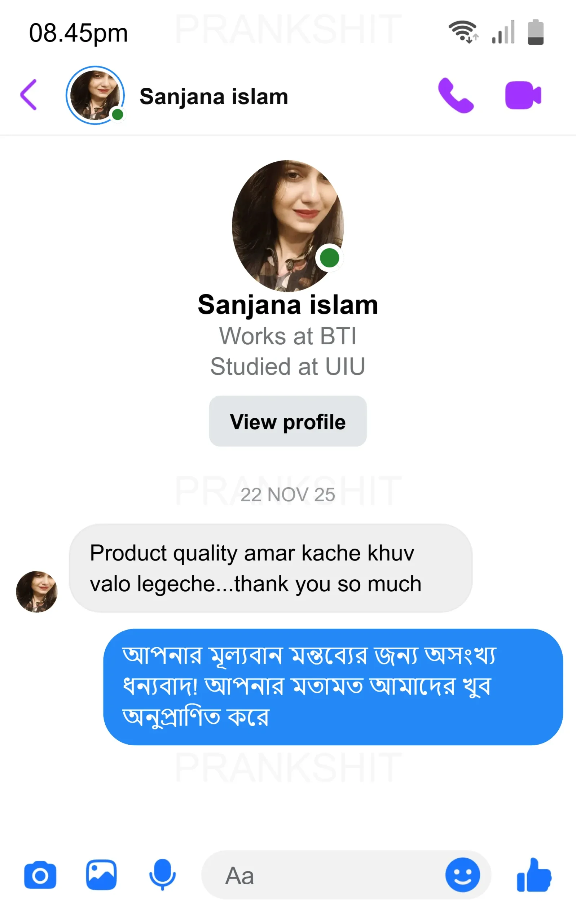
Task: Start a voice call with Sanjana
Action: [456, 95]
